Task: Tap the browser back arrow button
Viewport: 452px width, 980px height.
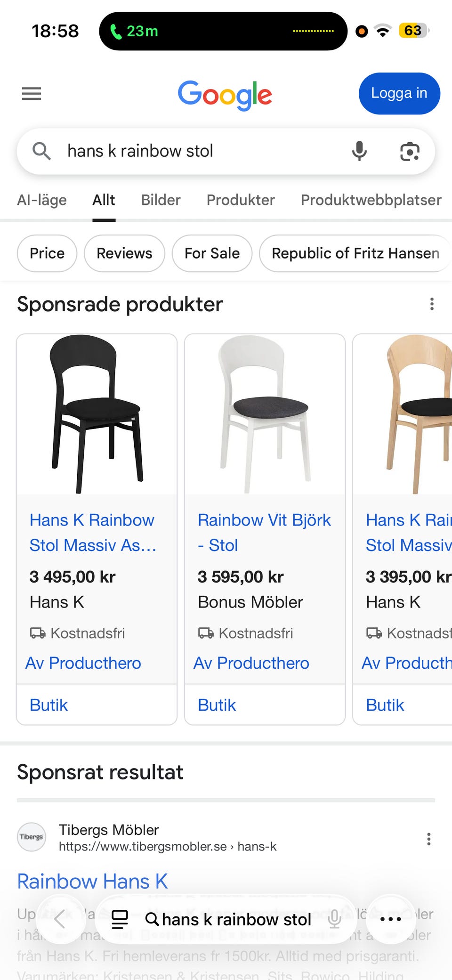Action: [60, 919]
